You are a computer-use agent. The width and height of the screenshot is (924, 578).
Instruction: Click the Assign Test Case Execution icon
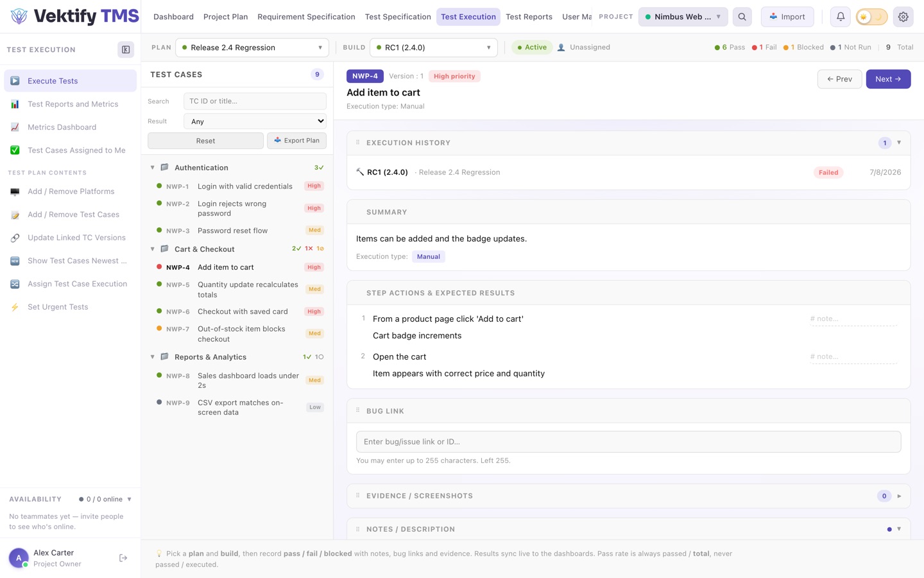click(15, 284)
